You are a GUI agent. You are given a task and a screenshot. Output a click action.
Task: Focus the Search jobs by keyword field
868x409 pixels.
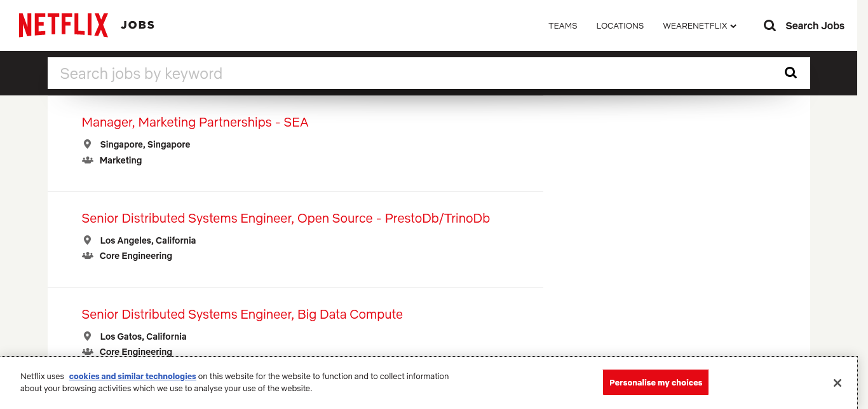[413, 74]
